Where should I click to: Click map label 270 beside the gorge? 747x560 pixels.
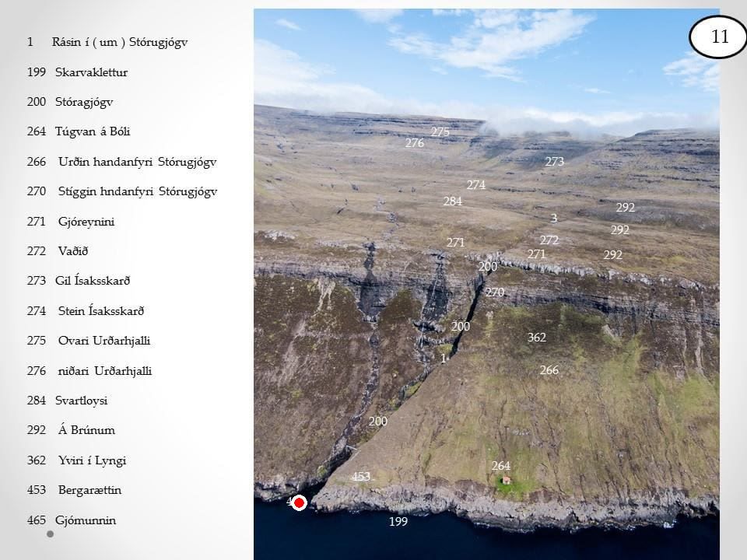[494, 292]
